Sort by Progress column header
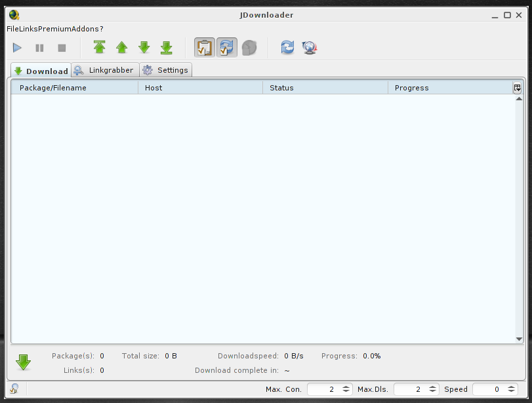This screenshot has width=532, height=403. coord(450,88)
